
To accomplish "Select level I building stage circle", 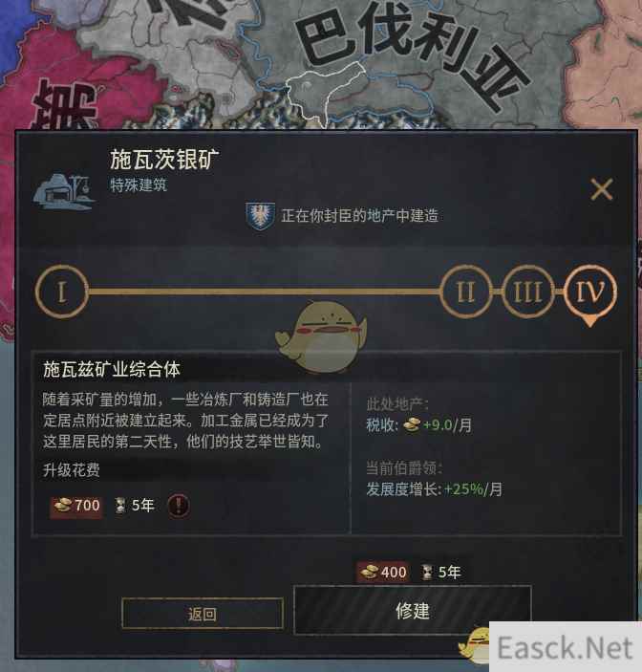I will point(62,292).
